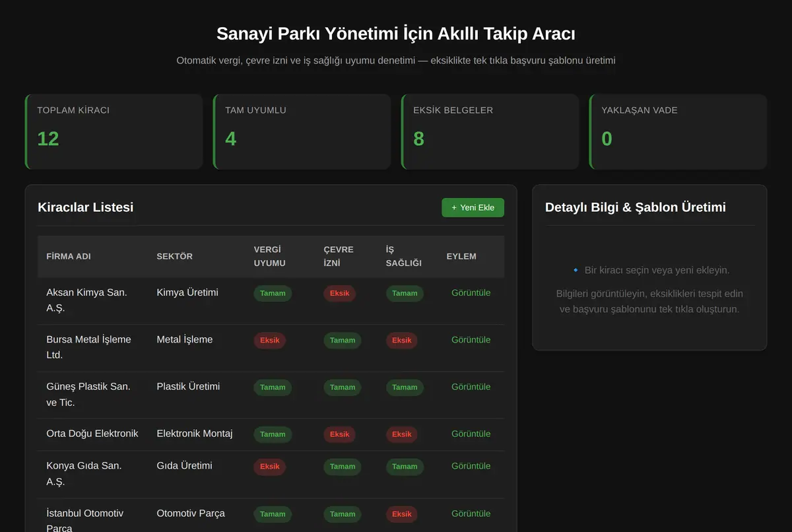The image size is (792, 532).
Task: Click Konya Gıda's Eksik Vergi Uyumu badge
Action: 269,467
